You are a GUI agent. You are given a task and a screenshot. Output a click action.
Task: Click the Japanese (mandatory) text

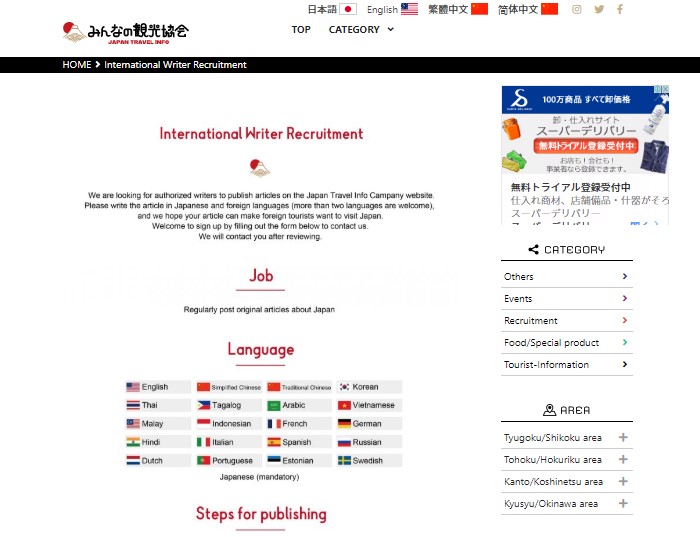pyautogui.click(x=259, y=477)
